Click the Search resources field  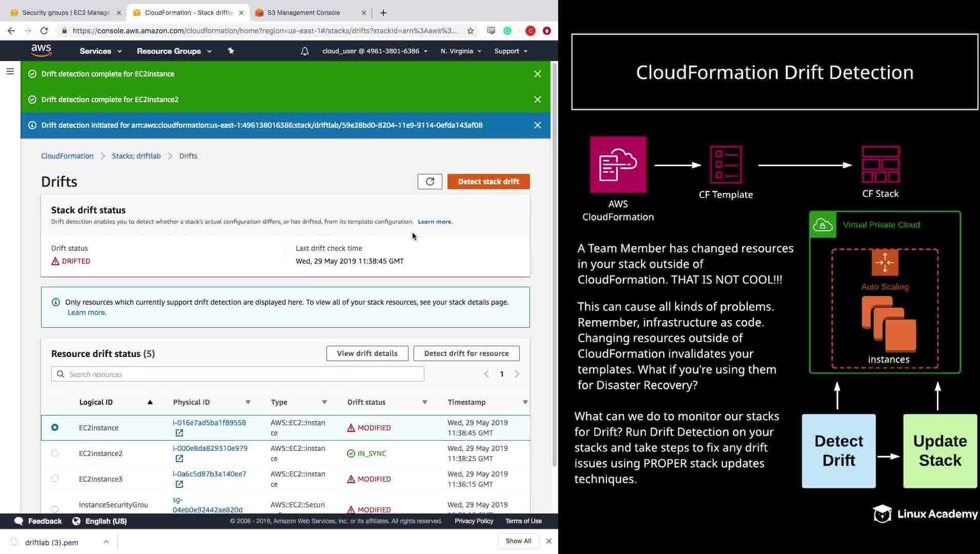(238, 374)
